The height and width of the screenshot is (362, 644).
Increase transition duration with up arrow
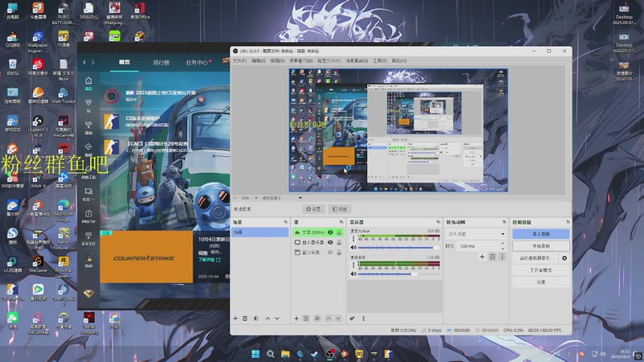(502, 244)
